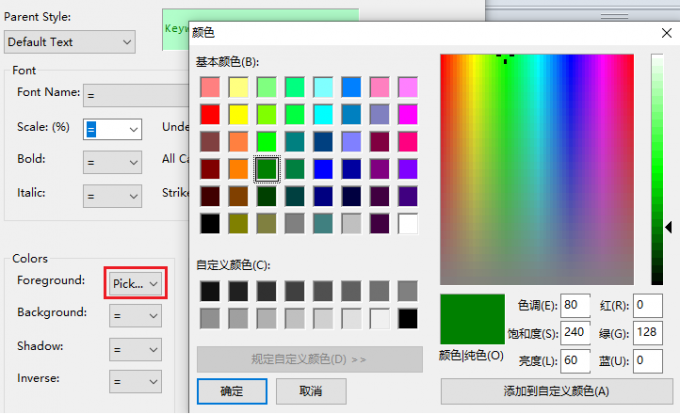Close the 颜色 color dialog
Viewport: 680px width, 414px height.
pos(667,33)
